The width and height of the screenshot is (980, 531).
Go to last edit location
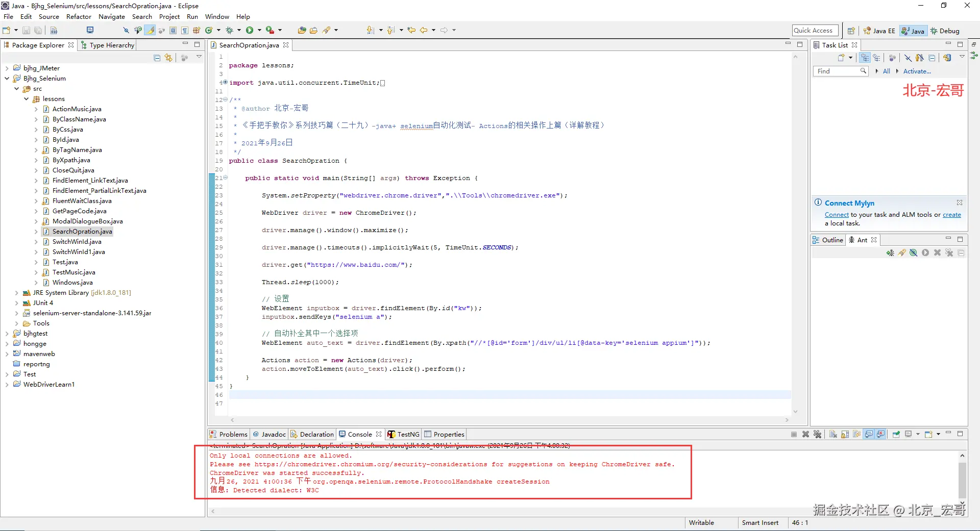point(411,31)
